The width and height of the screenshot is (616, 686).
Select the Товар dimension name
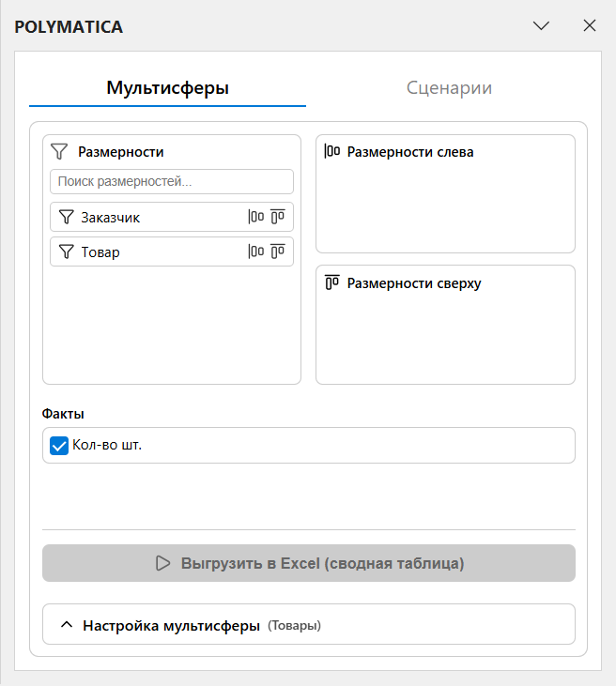(x=100, y=252)
